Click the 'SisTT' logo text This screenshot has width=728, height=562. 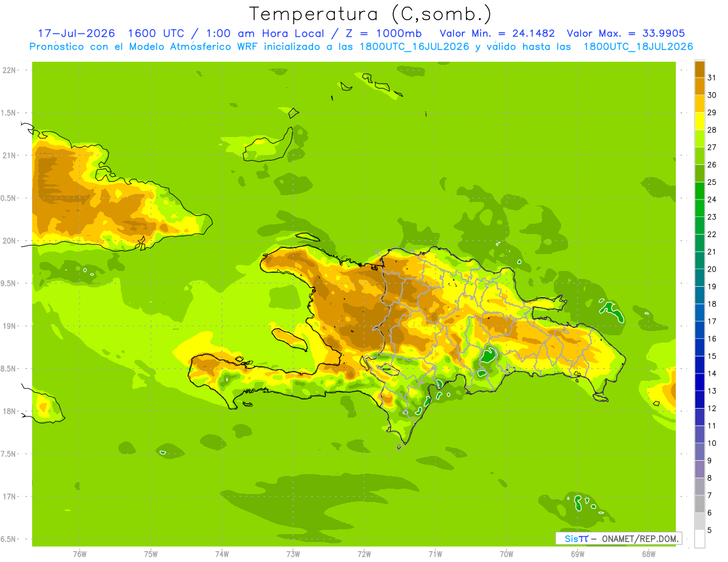pos(576,538)
